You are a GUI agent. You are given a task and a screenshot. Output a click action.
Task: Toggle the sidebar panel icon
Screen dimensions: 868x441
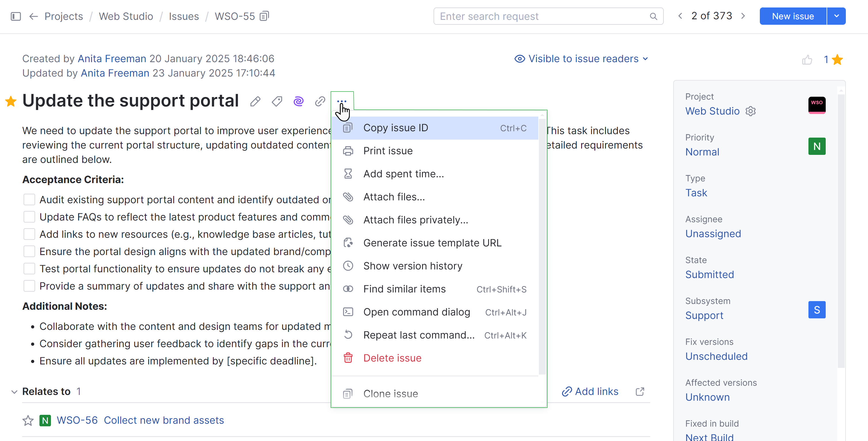[16, 16]
